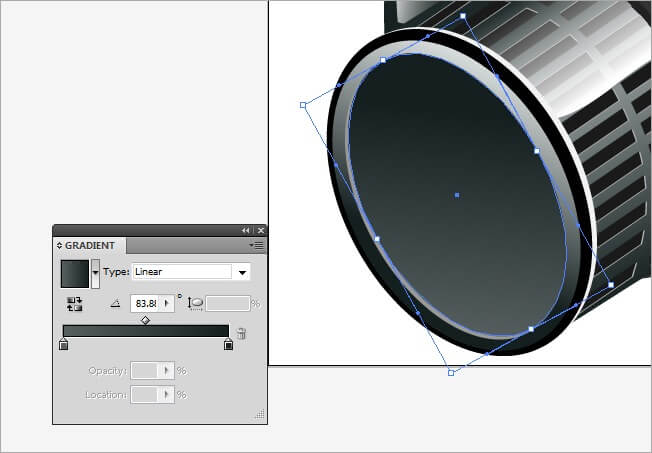
Task: Edit the angle field showing 83.8
Action: point(145,304)
